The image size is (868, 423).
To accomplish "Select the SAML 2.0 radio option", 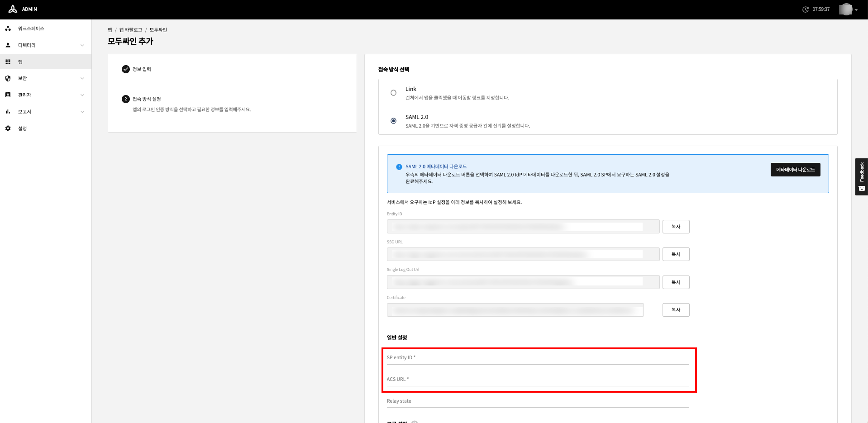I will pyautogui.click(x=393, y=121).
